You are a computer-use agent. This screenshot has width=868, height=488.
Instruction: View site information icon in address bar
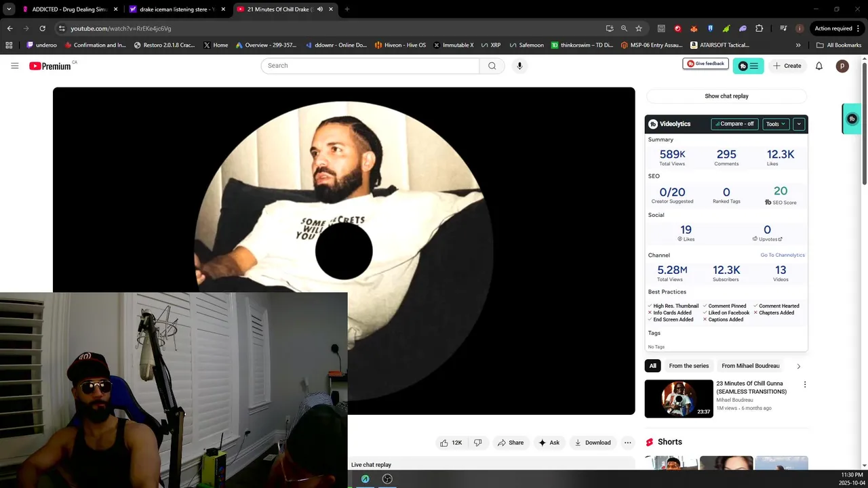click(62, 28)
